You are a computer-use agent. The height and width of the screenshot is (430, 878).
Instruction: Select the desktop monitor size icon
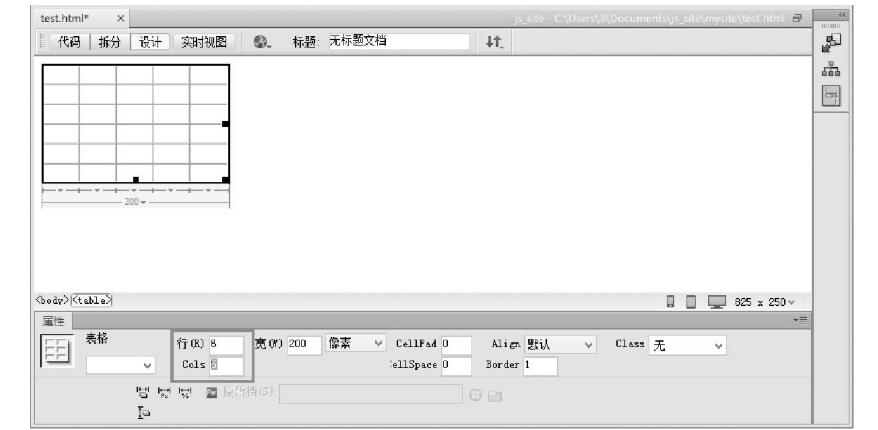pos(716,302)
